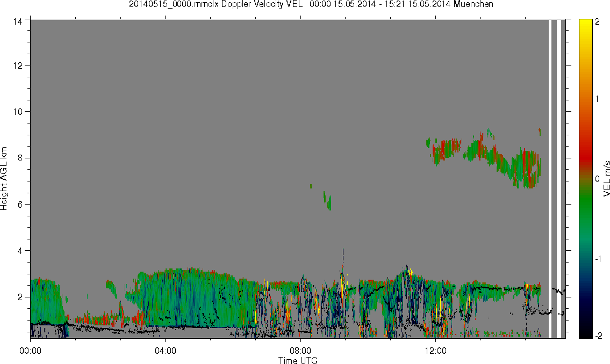This screenshot has width=610, height=364.
Task: Click the 2 km height tick label
Action: 19,297
